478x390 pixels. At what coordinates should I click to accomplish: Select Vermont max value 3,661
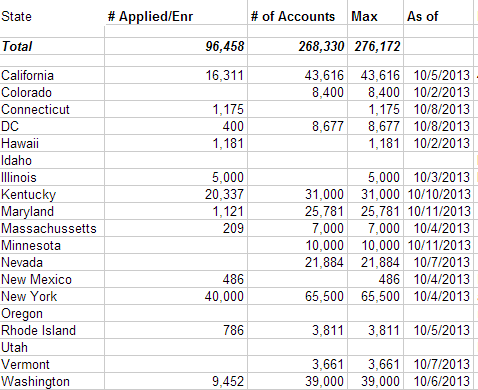click(x=376, y=364)
